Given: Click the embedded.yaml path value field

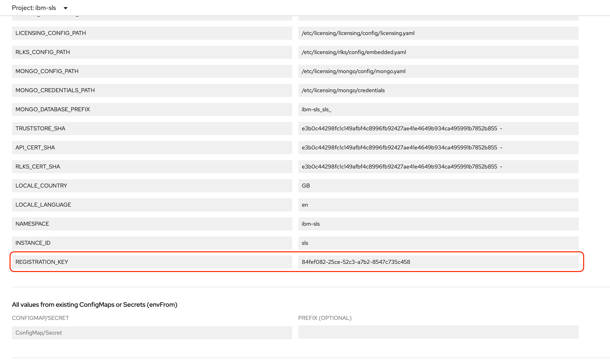Looking at the screenshot, I should [438, 52].
